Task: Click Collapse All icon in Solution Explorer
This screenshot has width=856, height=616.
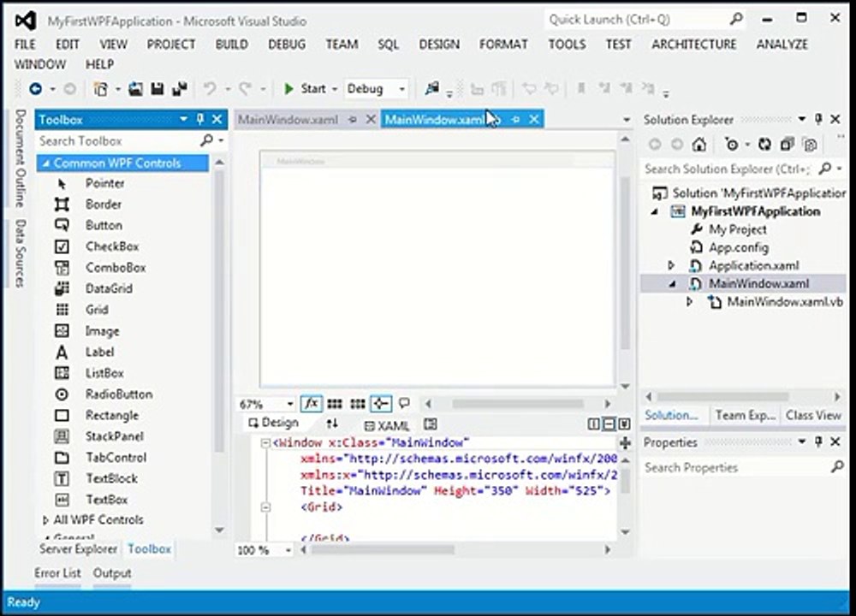Action: click(x=787, y=144)
